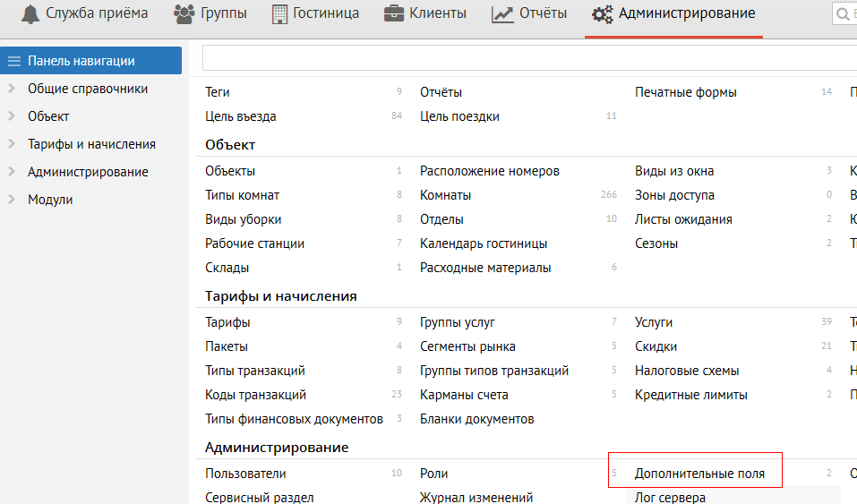
Task: Select Администрирование in the navigation panel
Action: (88, 172)
